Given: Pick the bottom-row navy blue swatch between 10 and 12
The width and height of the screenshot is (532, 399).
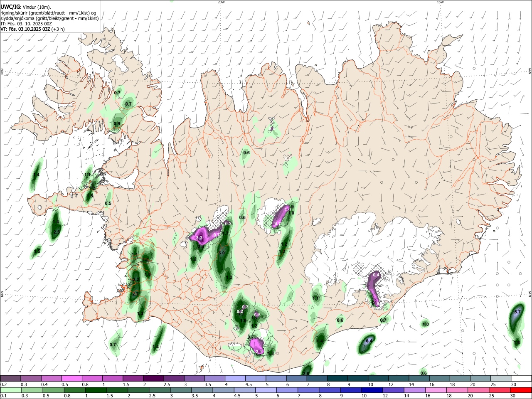Looking at the screenshot, I should 372,390.
